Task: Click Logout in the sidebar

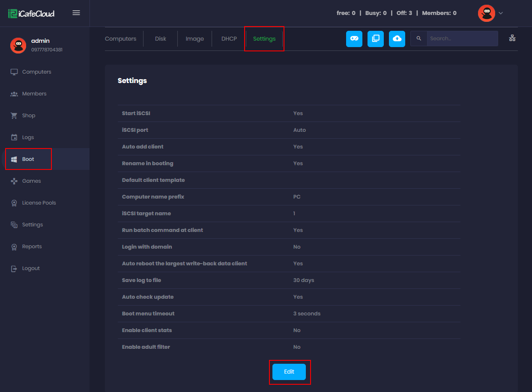Action: (31, 268)
